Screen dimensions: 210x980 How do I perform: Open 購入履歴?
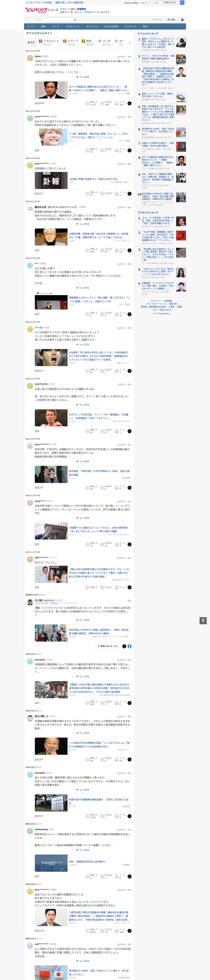click(x=171, y=20)
